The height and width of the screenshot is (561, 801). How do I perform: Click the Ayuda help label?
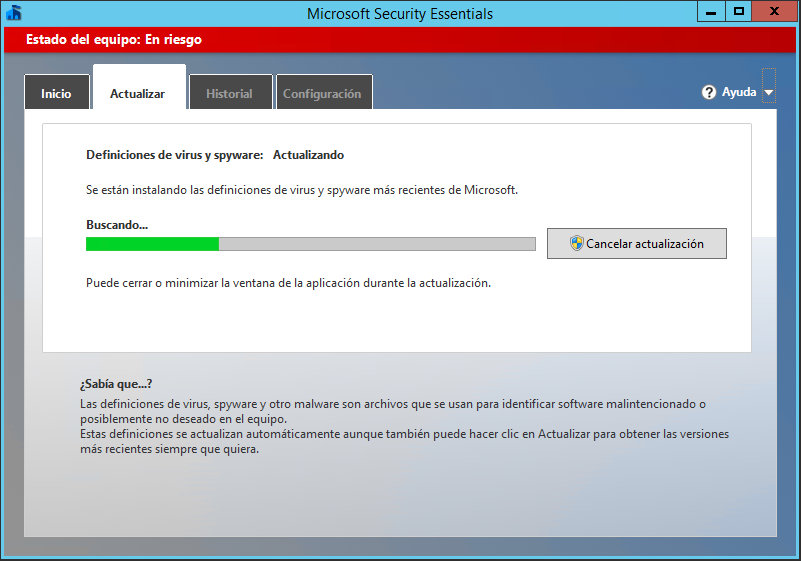pos(739,92)
